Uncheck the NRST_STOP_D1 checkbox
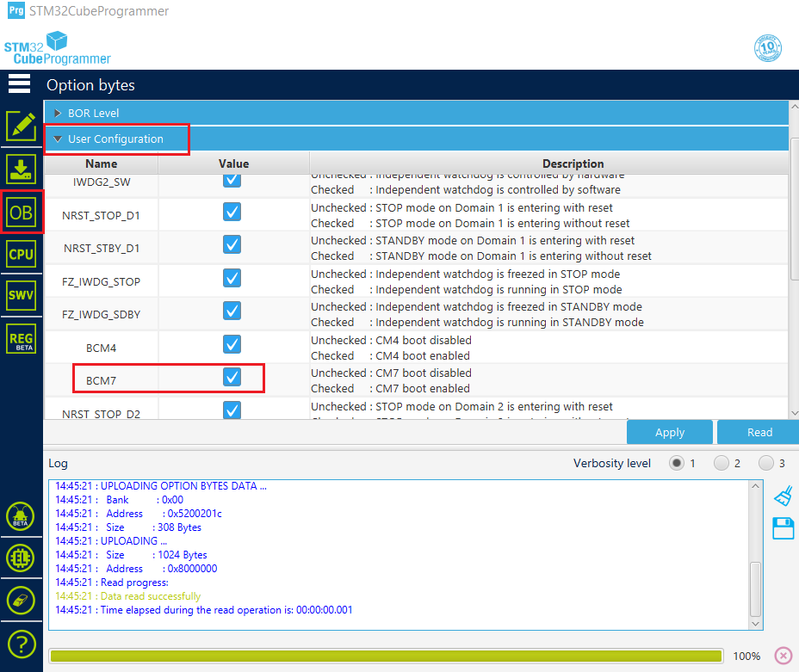Screen dimensions: 799x672 coord(232,212)
